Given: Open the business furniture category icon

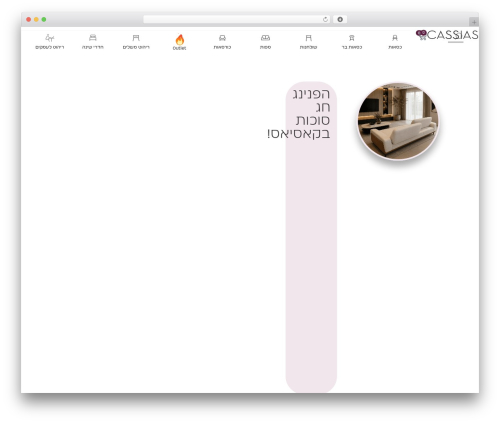Looking at the screenshot, I should coord(50,37).
